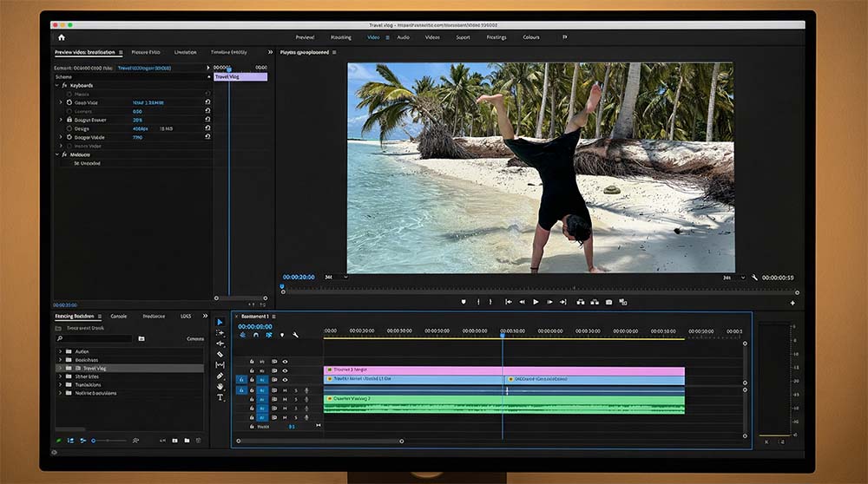
Task: Select the Type tool
Action: tap(220, 397)
